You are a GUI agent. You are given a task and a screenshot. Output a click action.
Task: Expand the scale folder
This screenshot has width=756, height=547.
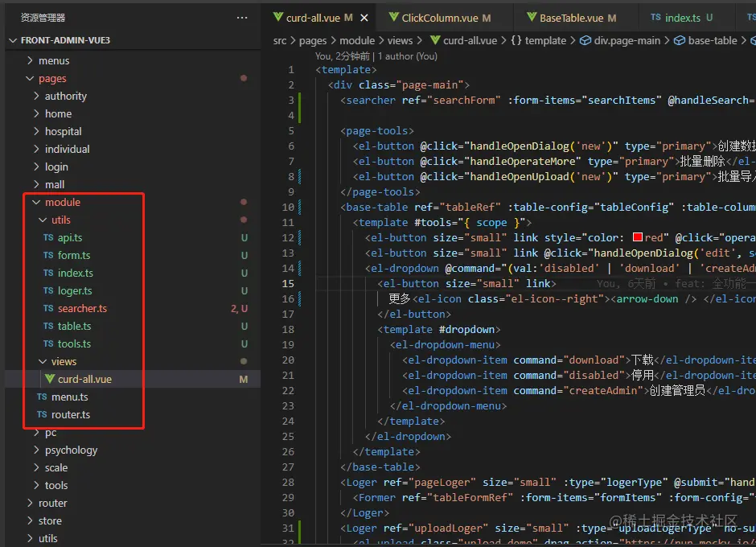[37, 467]
